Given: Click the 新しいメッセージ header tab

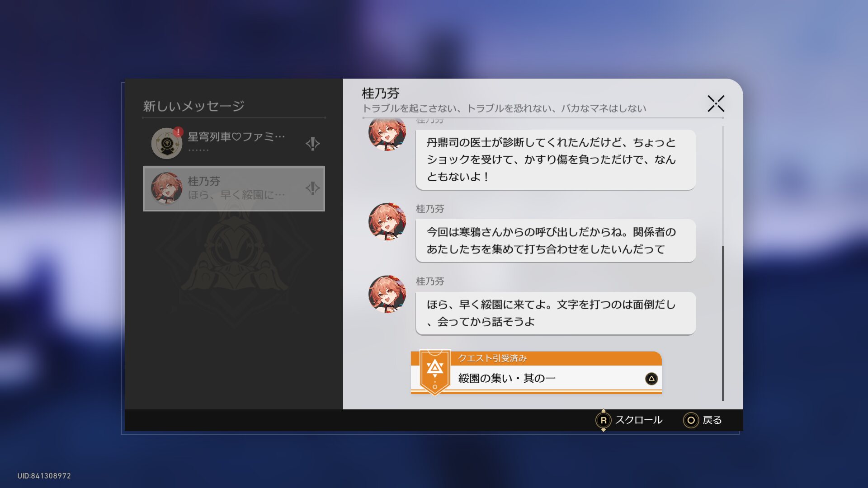Looking at the screenshot, I should pyautogui.click(x=193, y=106).
